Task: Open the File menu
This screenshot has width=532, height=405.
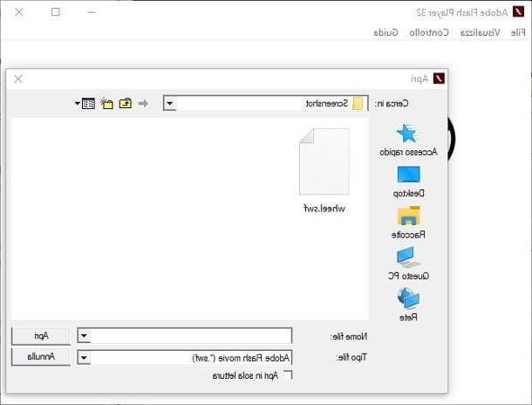Action: click(518, 32)
